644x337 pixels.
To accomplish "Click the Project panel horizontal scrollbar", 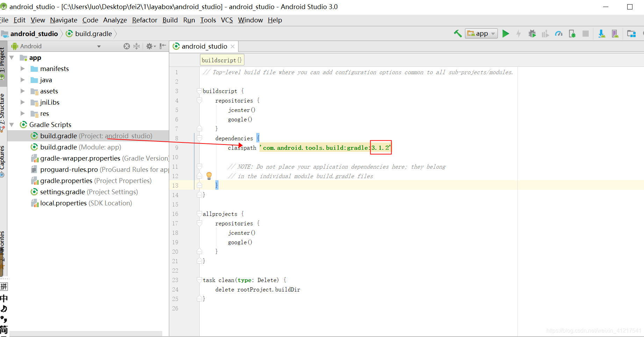I will (86, 334).
